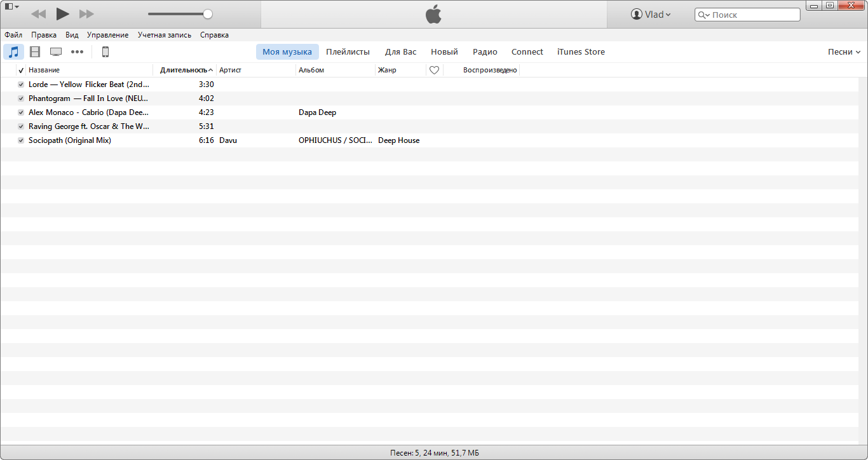The width and height of the screenshot is (868, 460).
Task: Adjust the volume slider knob
Action: tap(208, 14)
